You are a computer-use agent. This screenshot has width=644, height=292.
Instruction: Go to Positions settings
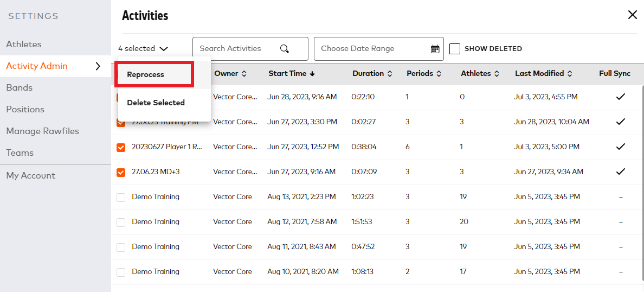coord(25,110)
